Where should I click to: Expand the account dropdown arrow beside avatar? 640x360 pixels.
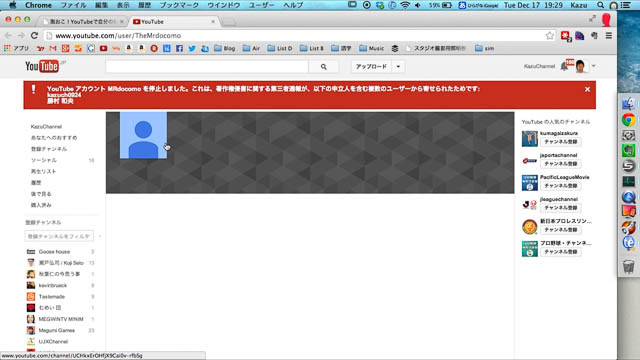[593, 66]
